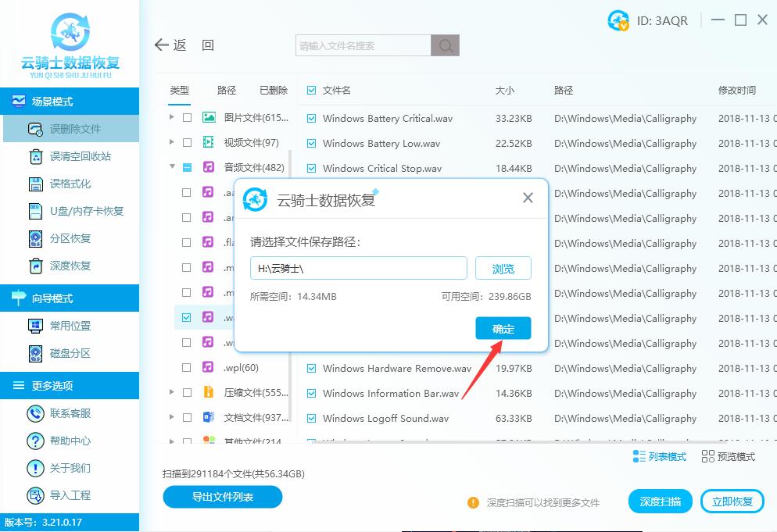Click the .wpl(60) audio type icon
The height and width of the screenshot is (532, 777).
coord(208,367)
